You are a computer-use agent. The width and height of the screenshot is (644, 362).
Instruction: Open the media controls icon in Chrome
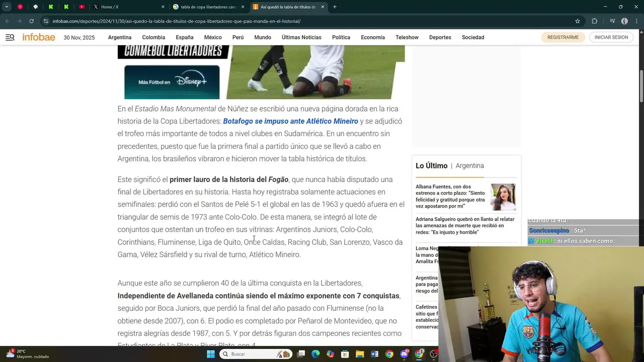pos(612,21)
